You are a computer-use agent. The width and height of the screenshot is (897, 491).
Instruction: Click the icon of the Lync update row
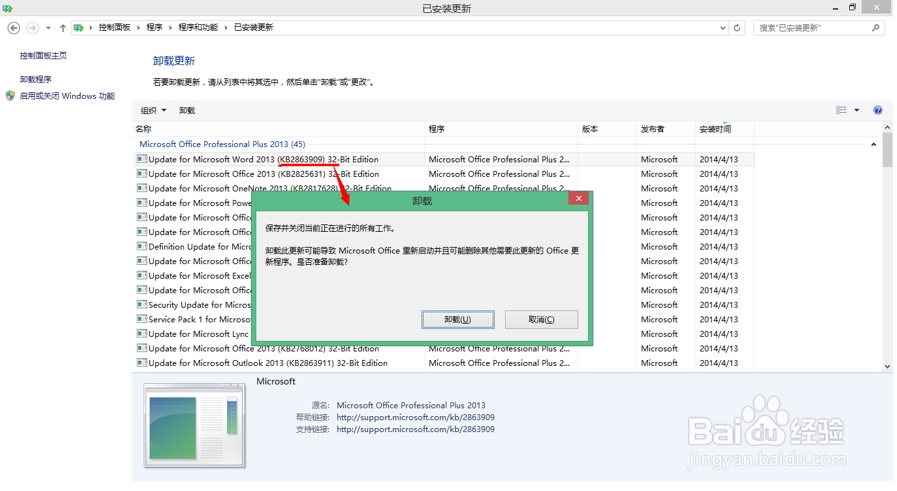point(142,334)
